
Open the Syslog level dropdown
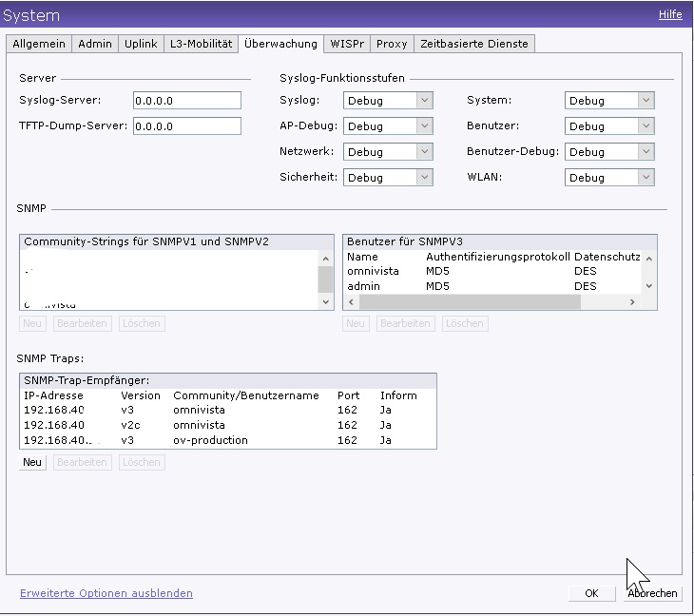point(387,100)
